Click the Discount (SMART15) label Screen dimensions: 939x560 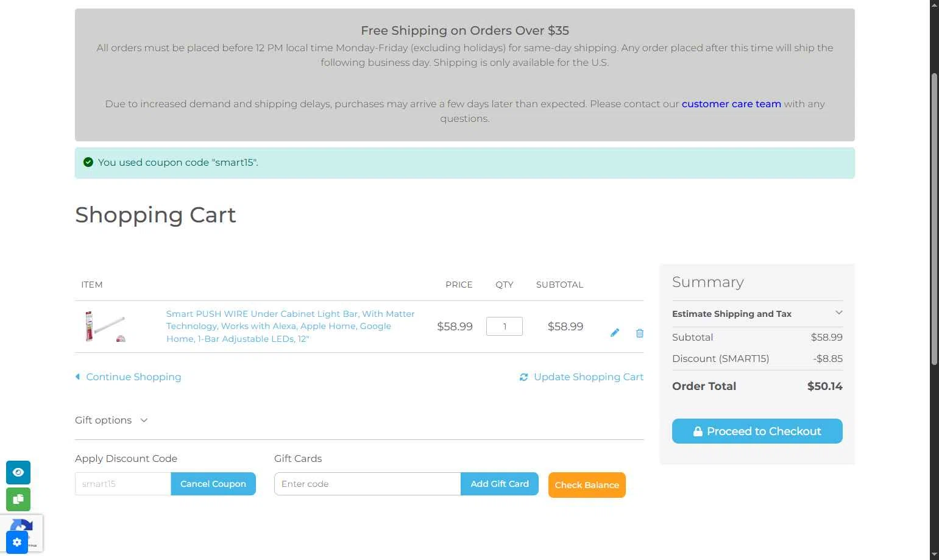[x=721, y=358]
